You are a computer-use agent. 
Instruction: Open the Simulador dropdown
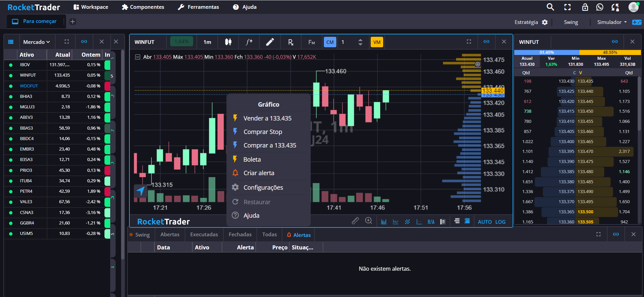coord(612,22)
